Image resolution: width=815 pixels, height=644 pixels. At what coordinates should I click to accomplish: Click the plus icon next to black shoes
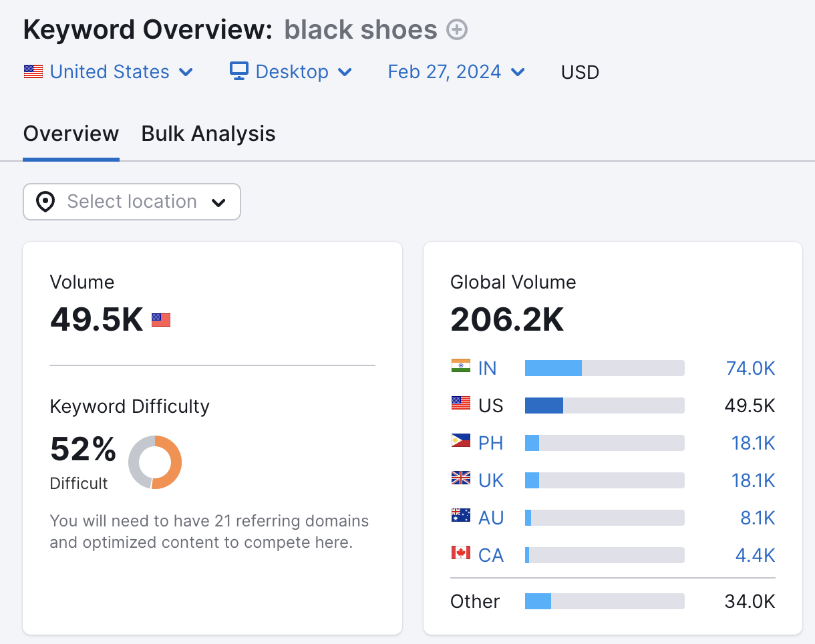(456, 29)
